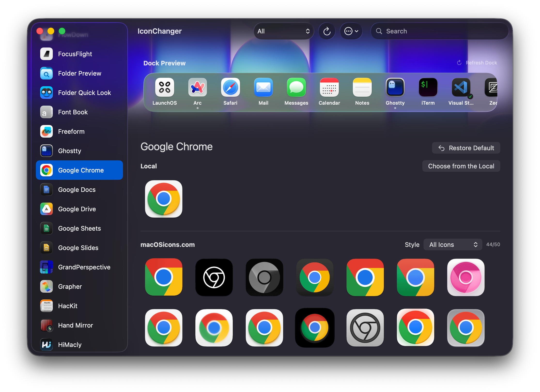
Task: Click the Choose from the Local button
Action: (x=461, y=166)
